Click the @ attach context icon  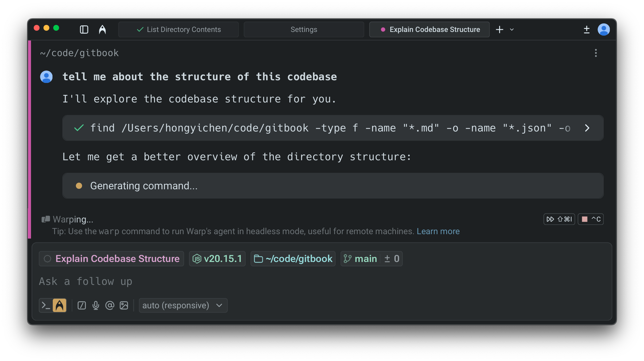110,305
